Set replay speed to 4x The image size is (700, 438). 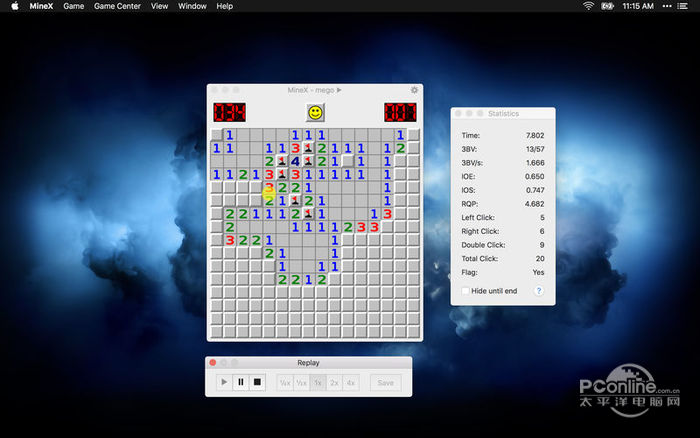(351, 383)
